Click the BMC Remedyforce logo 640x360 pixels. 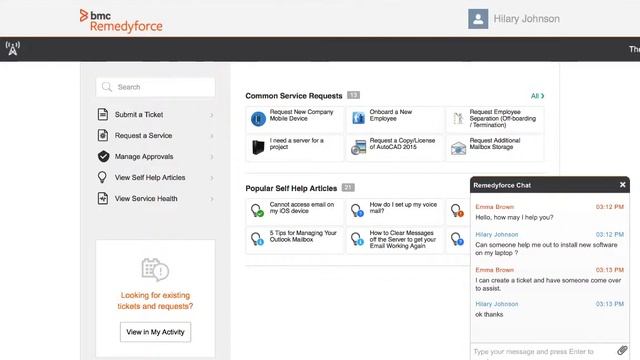pyautogui.click(x=121, y=21)
